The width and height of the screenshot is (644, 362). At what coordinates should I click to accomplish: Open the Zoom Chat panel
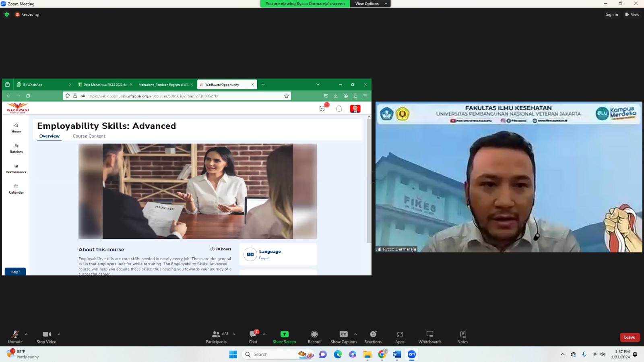point(253,337)
